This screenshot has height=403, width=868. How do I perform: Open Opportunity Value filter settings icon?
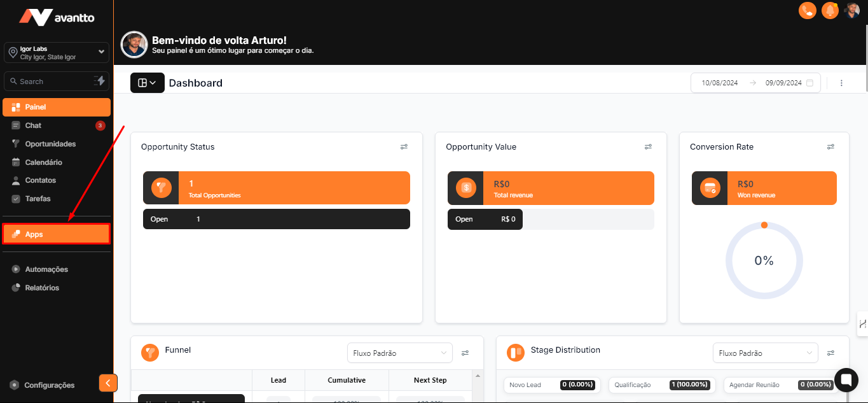tap(648, 147)
